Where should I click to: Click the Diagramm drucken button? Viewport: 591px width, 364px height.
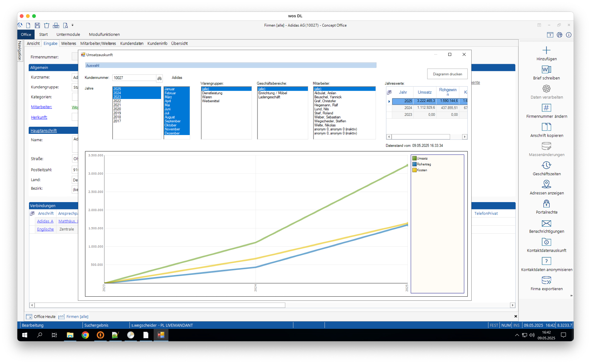pyautogui.click(x=447, y=74)
